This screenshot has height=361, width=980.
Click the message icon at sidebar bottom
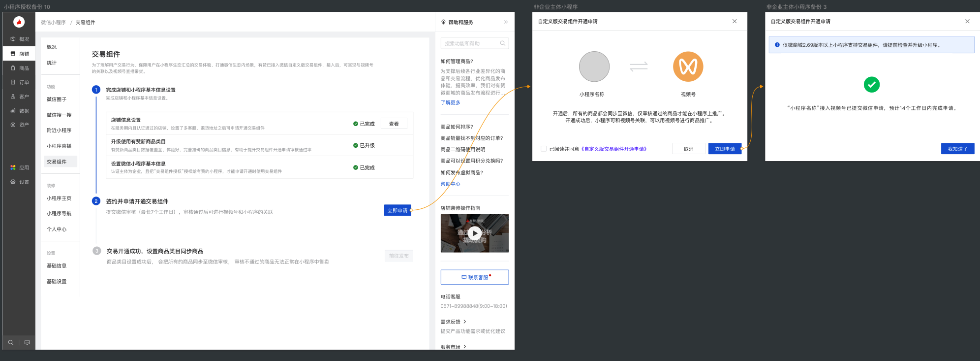click(27, 342)
